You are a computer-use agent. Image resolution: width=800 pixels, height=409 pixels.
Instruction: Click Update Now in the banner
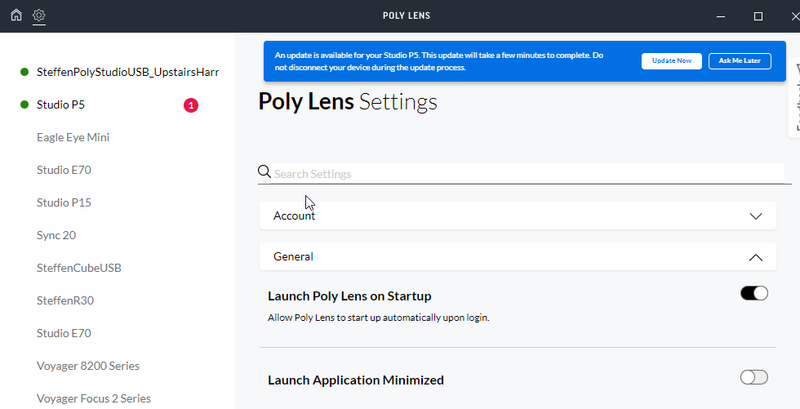coord(671,61)
